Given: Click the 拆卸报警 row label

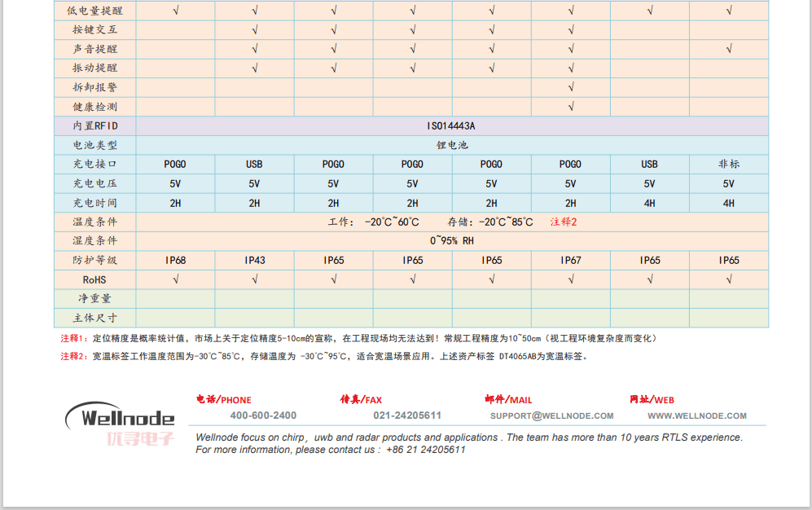Looking at the screenshot, I should point(94,87).
